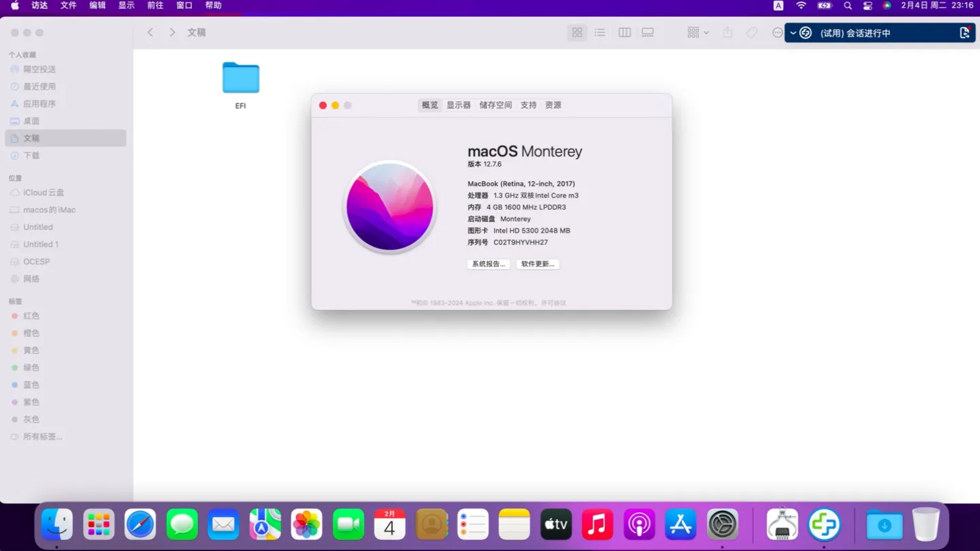
Task: Open the Trash in the Dock
Action: (x=926, y=524)
